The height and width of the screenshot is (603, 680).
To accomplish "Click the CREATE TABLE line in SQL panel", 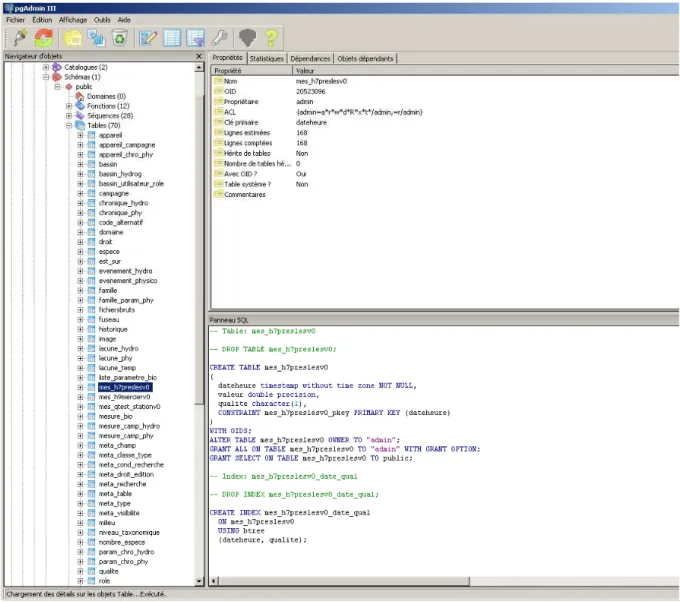I will (268, 367).
